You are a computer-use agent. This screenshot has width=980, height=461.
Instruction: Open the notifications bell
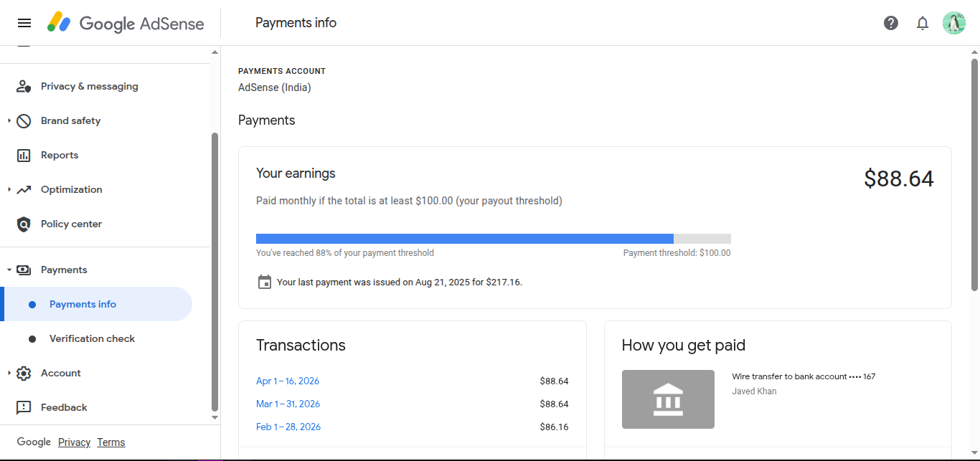tap(923, 23)
